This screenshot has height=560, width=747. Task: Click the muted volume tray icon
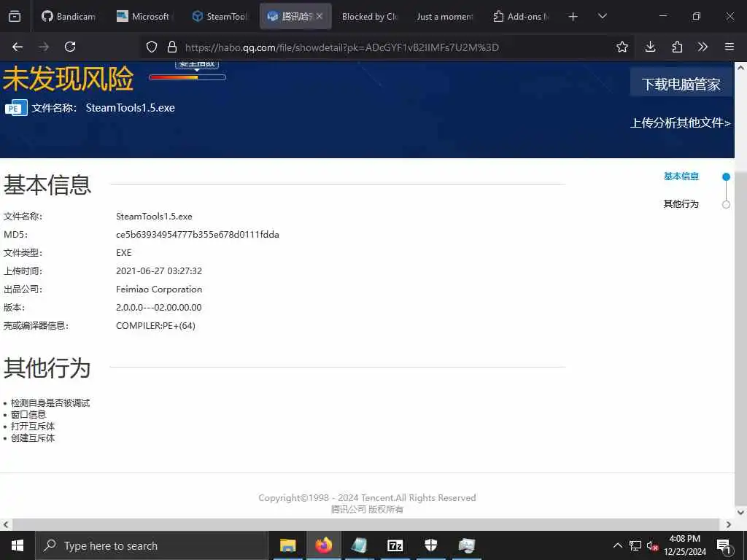coord(652,545)
